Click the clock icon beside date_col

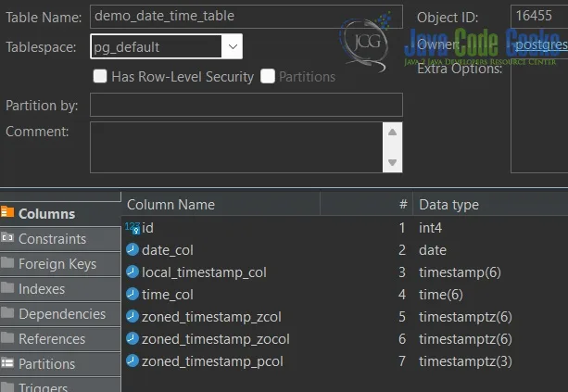coord(133,249)
